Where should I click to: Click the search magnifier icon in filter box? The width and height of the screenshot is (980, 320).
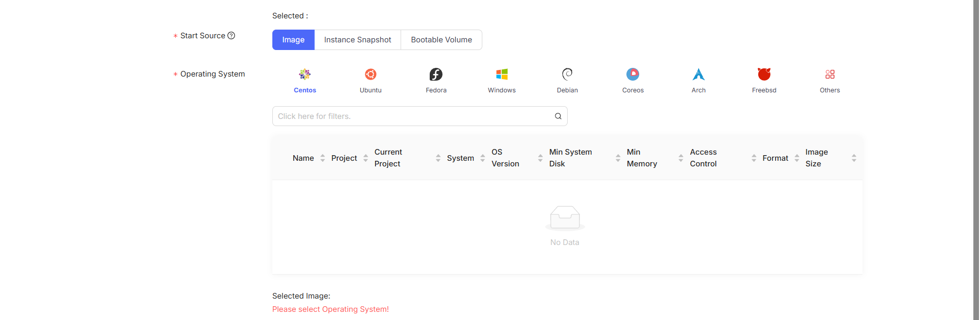[558, 116]
